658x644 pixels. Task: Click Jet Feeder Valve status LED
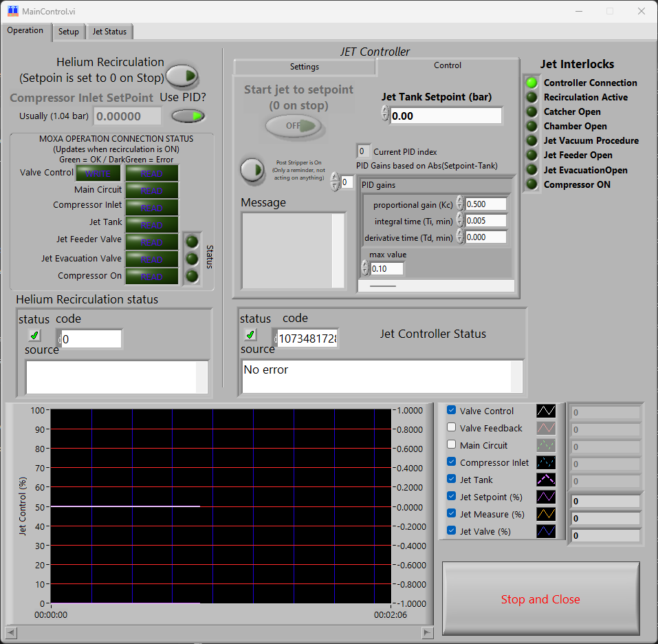point(193,241)
